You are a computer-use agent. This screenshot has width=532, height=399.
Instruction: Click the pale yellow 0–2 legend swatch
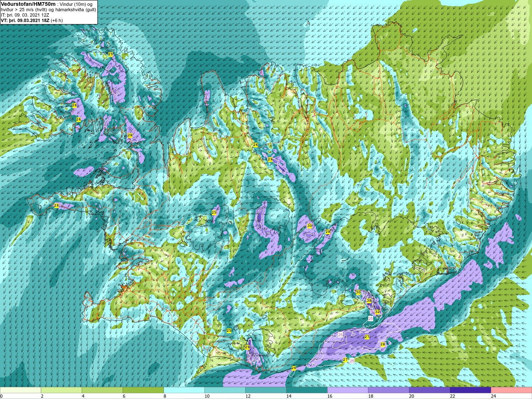(x=21, y=390)
